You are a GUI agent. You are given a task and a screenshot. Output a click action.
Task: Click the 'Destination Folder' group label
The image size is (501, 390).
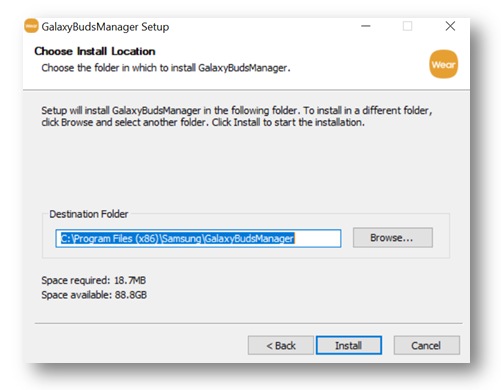[x=89, y=214]
